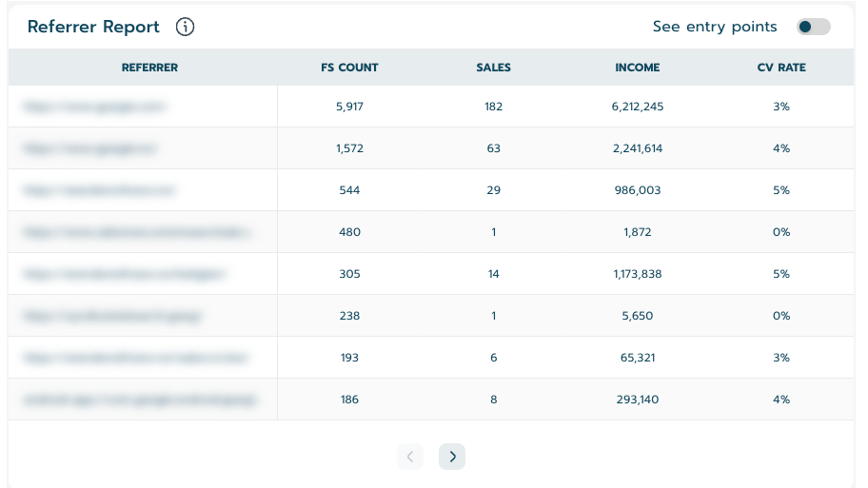Select referrer in the row with 480 FS count
The width and height of the screenshot is (868, 488).
(x=138, y=232)
